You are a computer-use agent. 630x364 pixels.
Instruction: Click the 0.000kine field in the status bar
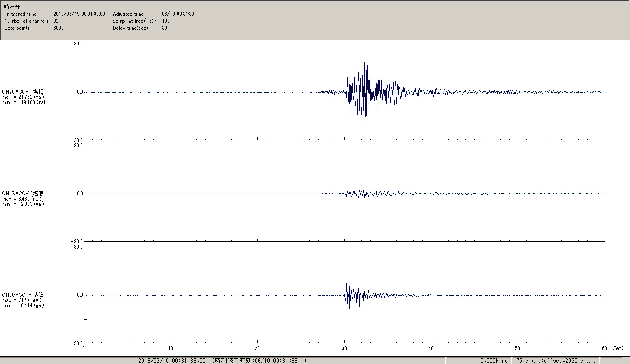point(494,361)
